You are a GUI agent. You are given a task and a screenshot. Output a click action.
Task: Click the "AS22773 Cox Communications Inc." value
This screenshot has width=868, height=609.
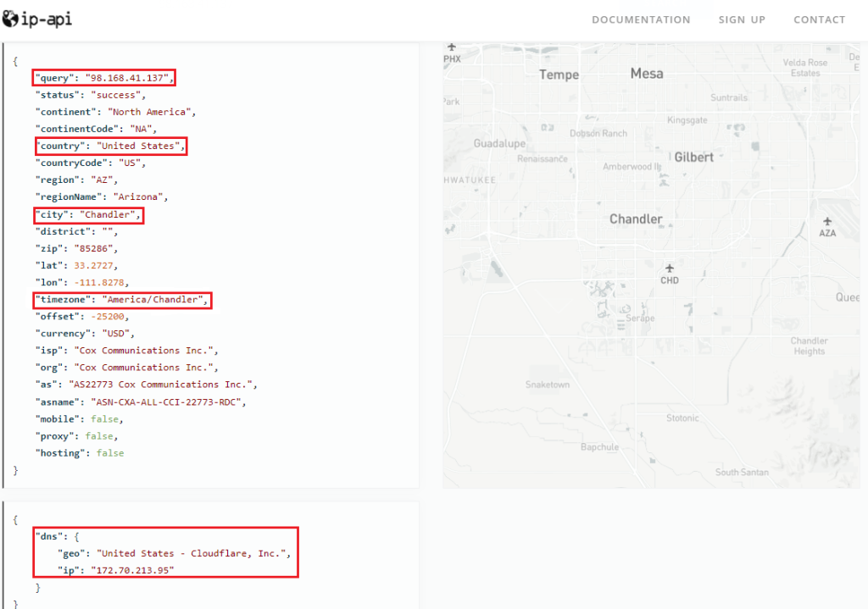tap(160, 385)
